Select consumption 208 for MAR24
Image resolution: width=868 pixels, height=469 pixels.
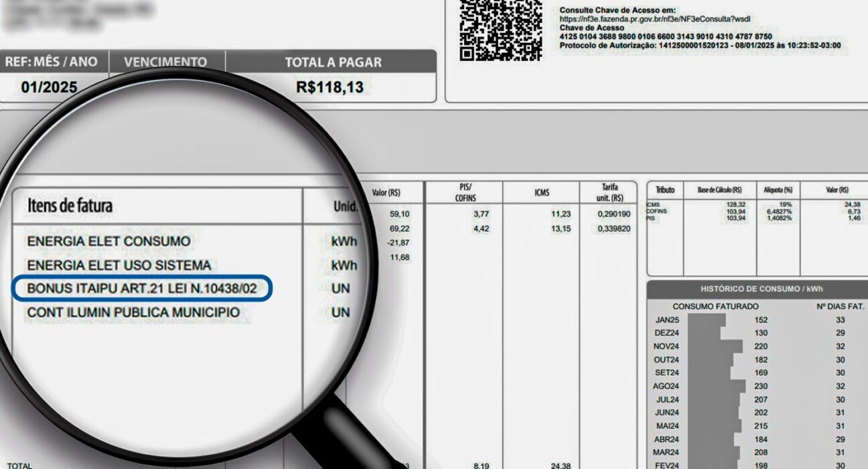(761, 452)
